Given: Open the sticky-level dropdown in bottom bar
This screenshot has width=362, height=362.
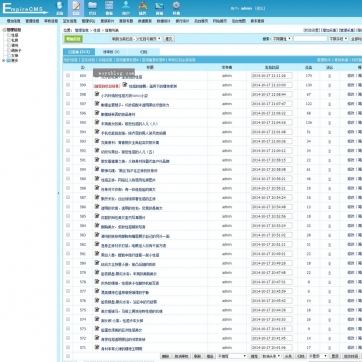Looking at the screenshot, I should [318, 356].
